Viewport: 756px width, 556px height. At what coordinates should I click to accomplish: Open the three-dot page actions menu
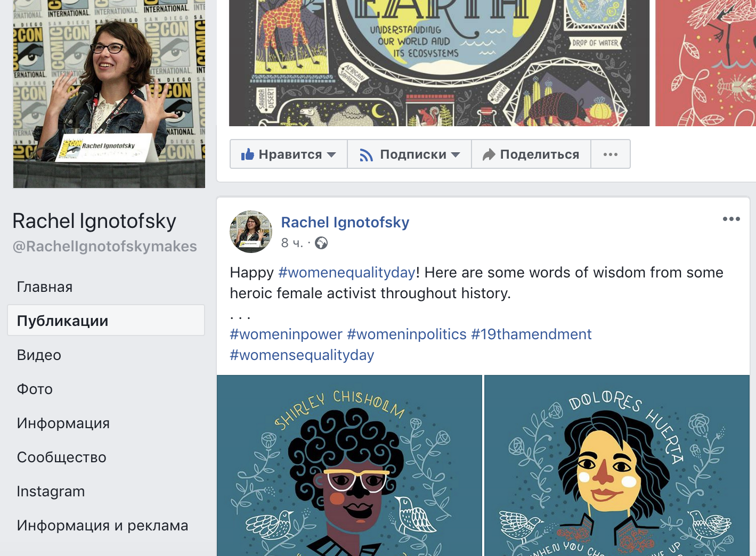pos(611,154)
